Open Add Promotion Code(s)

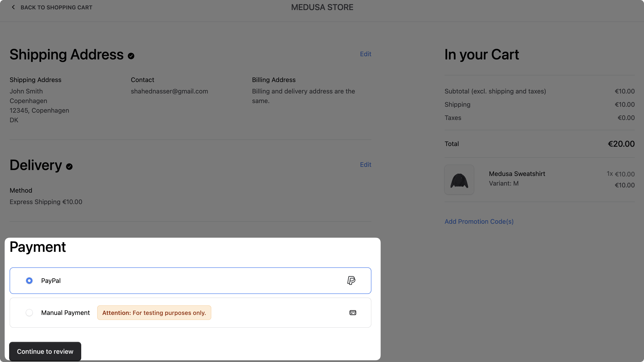click(x=479, y=221)
